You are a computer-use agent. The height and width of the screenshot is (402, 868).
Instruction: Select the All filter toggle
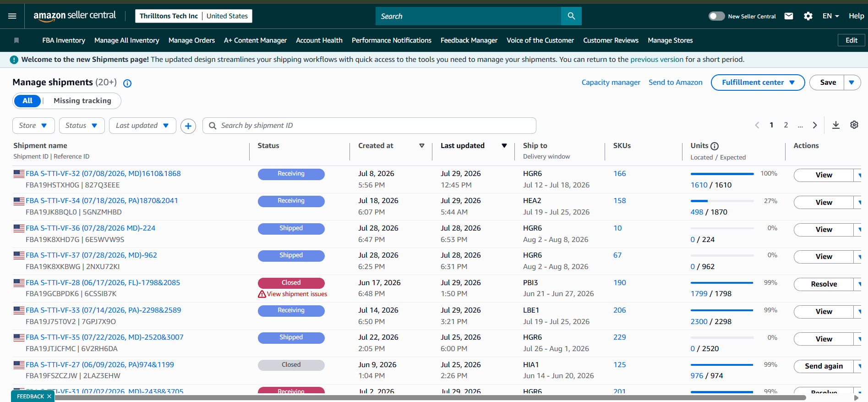27,101
